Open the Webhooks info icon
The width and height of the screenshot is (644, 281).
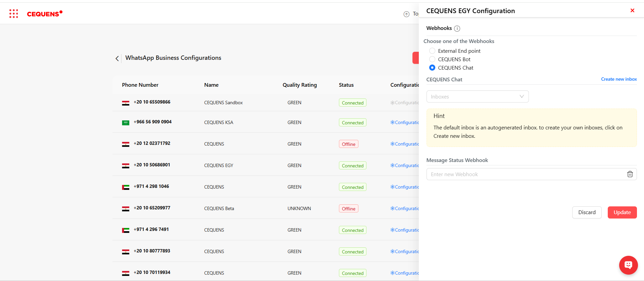[457, 29]
